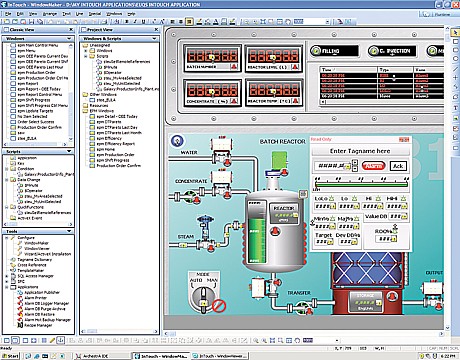This screenshot has width=460, height=360.
Task: Click the Ack button in tag popup
Action: (x=398, y=166)
